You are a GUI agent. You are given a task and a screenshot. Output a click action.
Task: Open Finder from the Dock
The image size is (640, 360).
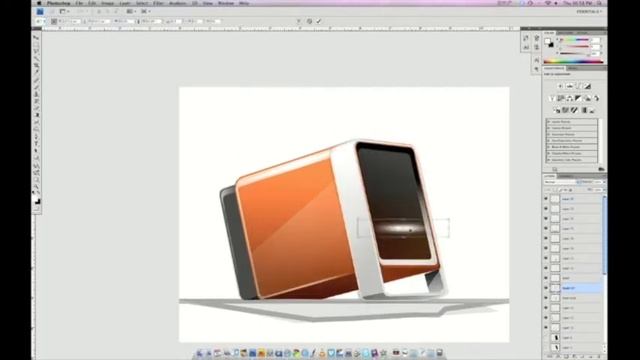click(x=199, y=353)
